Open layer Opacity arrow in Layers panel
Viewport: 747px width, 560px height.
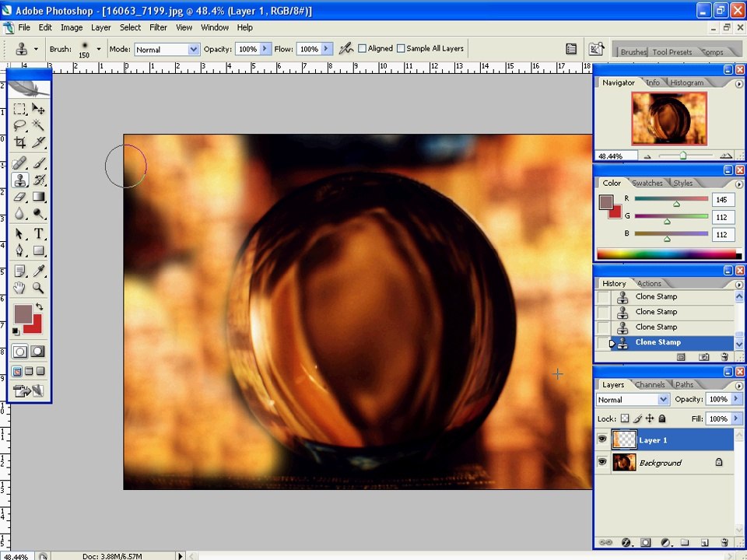(x=737, y=399)
